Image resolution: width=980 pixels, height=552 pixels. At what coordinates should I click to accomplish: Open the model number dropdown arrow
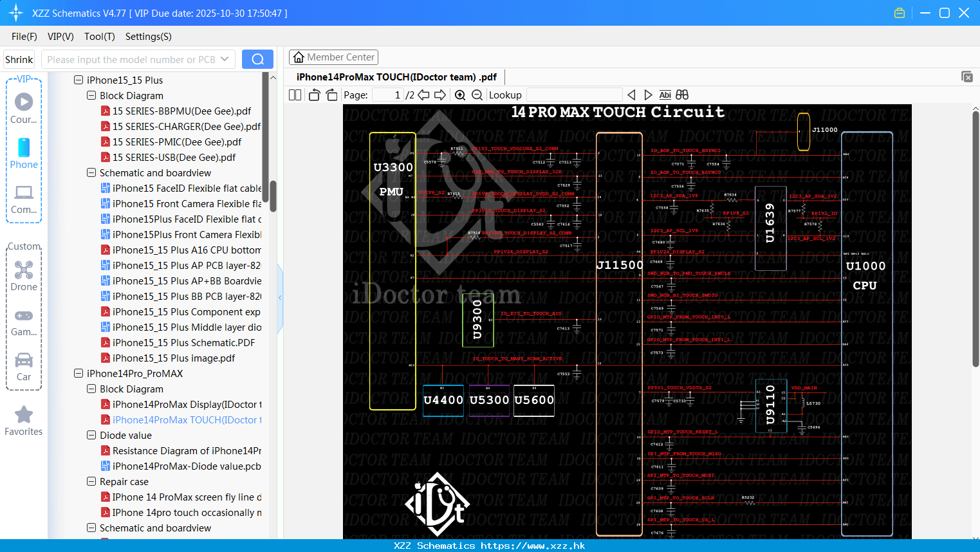click(x=225, y=59)
